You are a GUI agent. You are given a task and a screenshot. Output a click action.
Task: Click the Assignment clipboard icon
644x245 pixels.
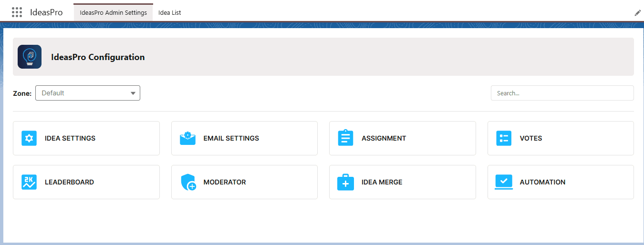pos(345,138)
